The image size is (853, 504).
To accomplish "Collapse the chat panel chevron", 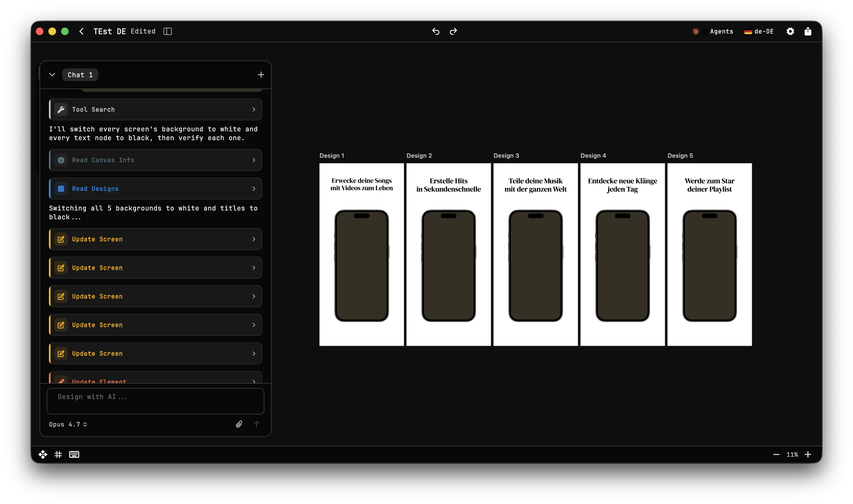I will click(52, 75).
